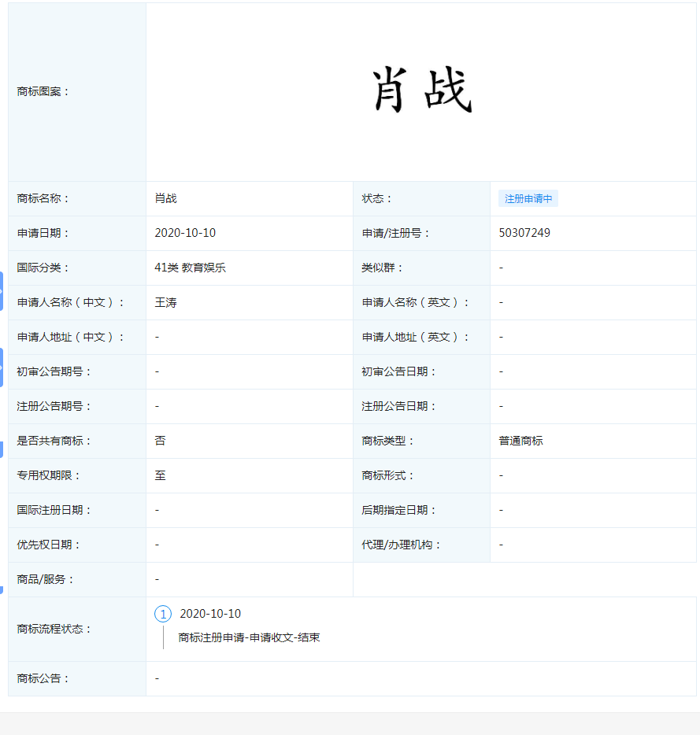Click the process date 2020-10-10 in timeline

click(x=210, y=614)
